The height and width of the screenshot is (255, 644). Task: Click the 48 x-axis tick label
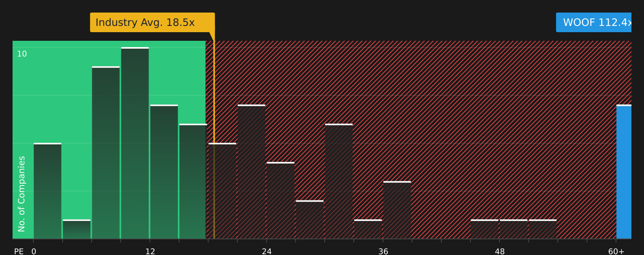pos(499,251)
